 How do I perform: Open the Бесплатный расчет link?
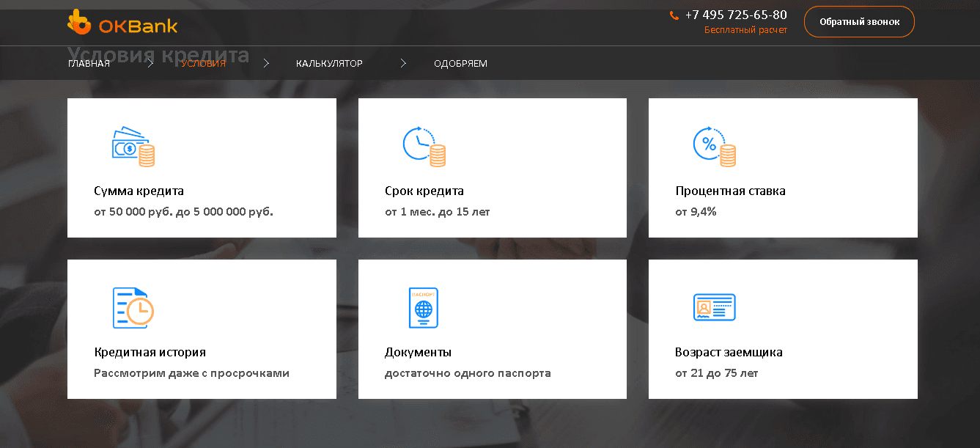(x=745, y=30)
